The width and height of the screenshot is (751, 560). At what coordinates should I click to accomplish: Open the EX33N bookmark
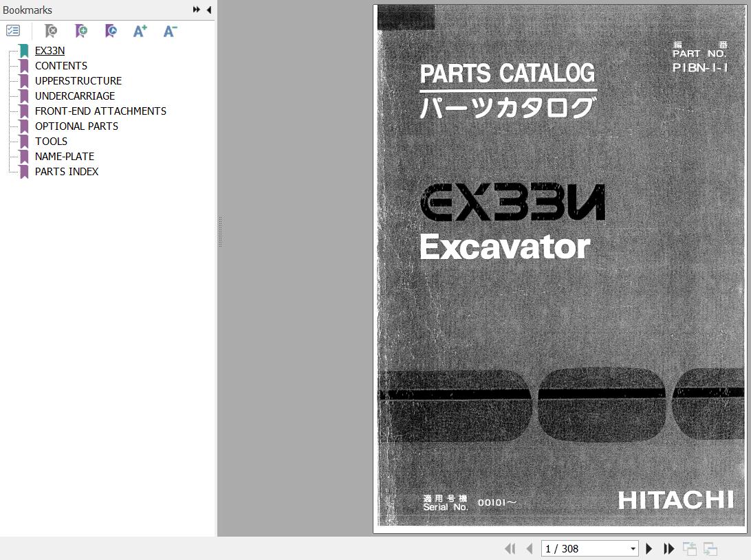pos(50,51)
